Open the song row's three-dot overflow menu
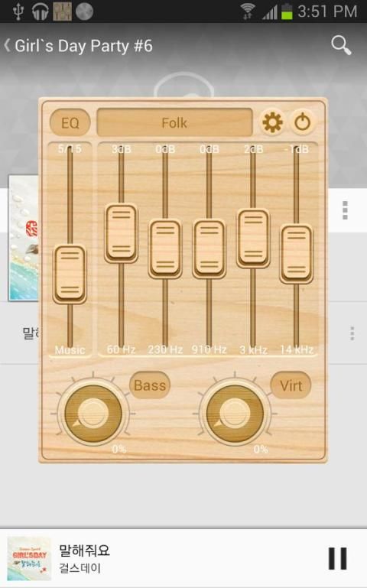Image resolution: width=367 pixels, height=588 pixels. pyautogui.click(x=352, y=333)
